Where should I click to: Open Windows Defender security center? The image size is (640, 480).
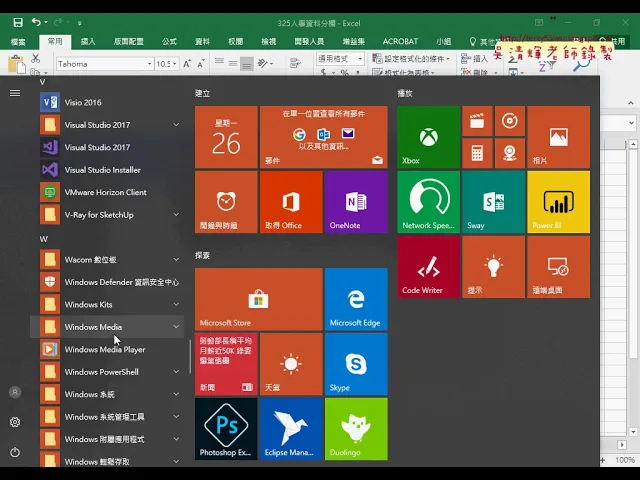click(110, 282)
